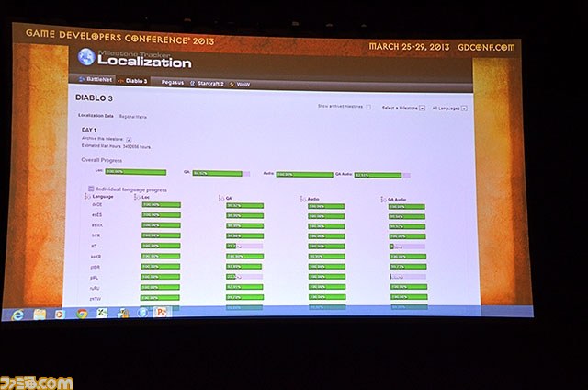Viewport: 588px width, 390px height.
Task: Select the Localization Data sub-tab
Action: [x=96, y=116]
